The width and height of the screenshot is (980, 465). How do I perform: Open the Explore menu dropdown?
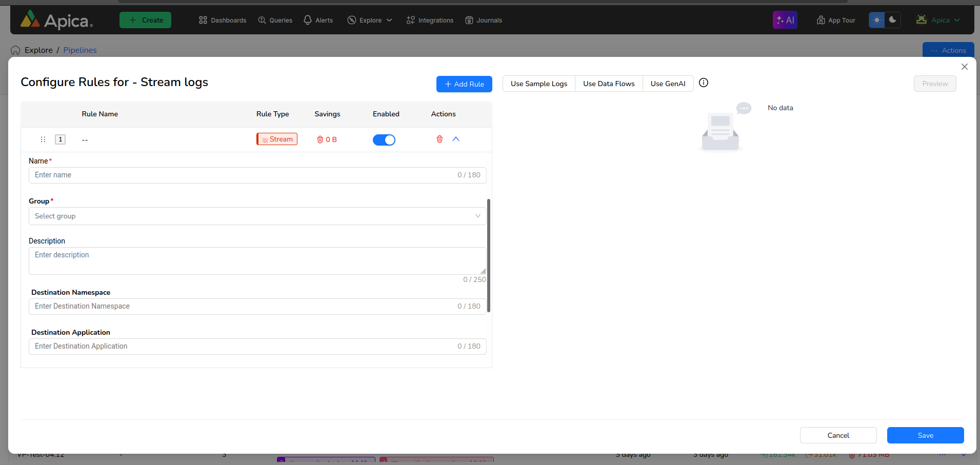370,20
